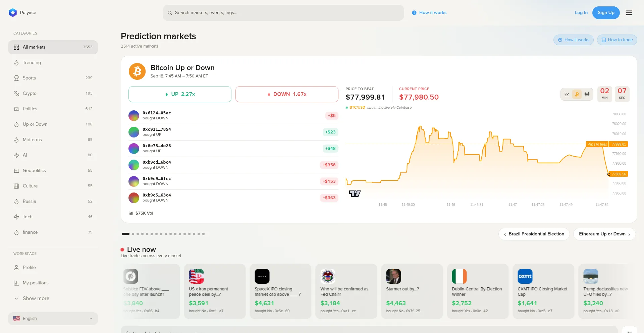Open the Up or Down category

click(53, 124)
